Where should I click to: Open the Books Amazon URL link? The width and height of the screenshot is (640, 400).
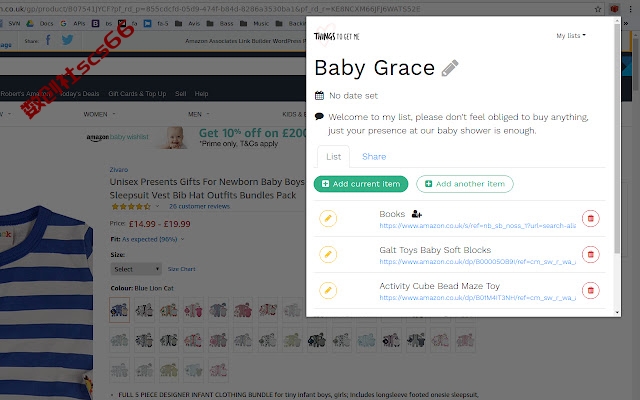pyautogui.click(x=478, y=225)
